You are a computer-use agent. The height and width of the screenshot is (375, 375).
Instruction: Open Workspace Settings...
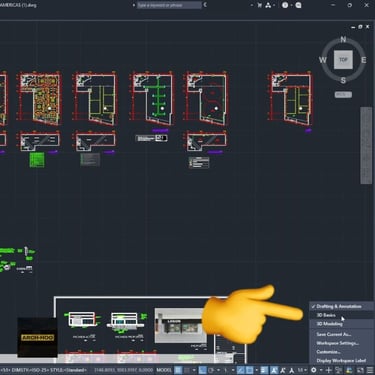(x=337, y=343)
